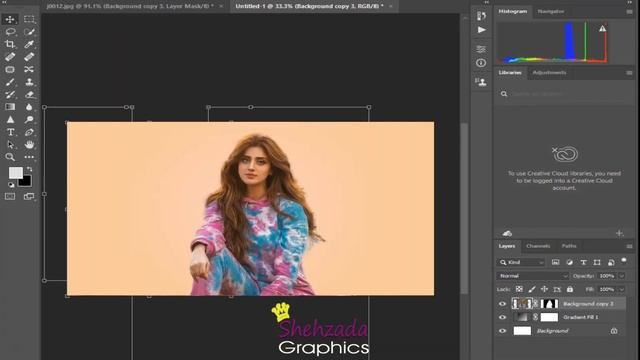The height and width of the screenshot is (360, 640).
Task: Open the Properties panel sliders icon
Action: pos(481,49)
